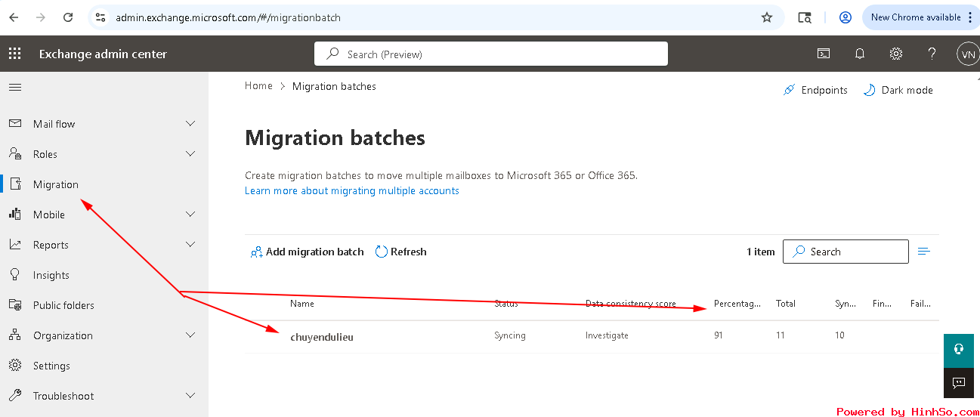Click the percentage value 91

[x=719, y=335]
